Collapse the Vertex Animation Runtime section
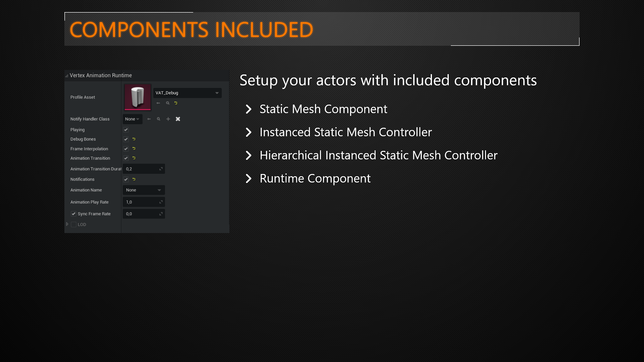 coord(67,76)
